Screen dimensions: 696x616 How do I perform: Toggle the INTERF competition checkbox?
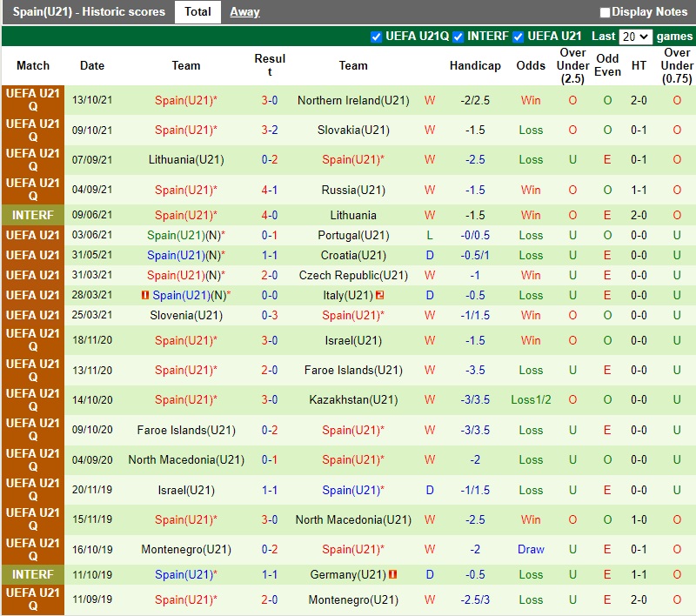point(458,37)
